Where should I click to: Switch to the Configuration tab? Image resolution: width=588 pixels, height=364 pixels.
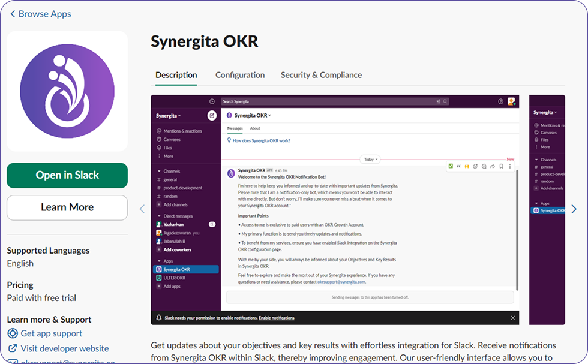(240, 75)
